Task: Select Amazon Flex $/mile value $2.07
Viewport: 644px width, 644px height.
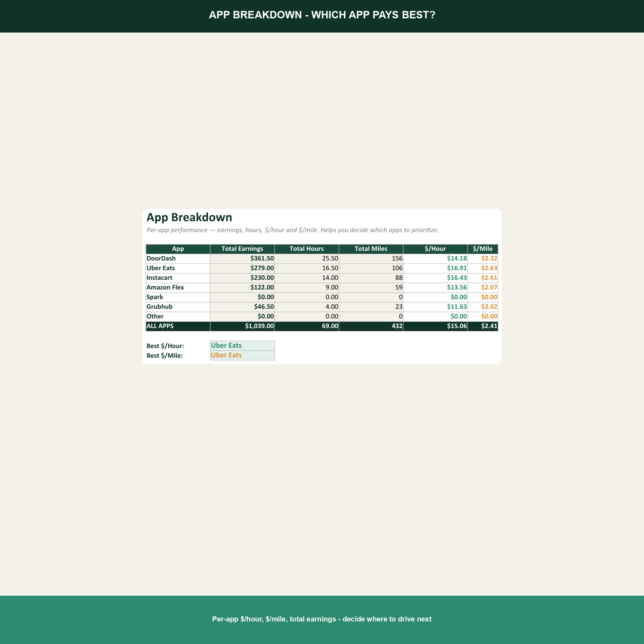Action: [483, 288]
